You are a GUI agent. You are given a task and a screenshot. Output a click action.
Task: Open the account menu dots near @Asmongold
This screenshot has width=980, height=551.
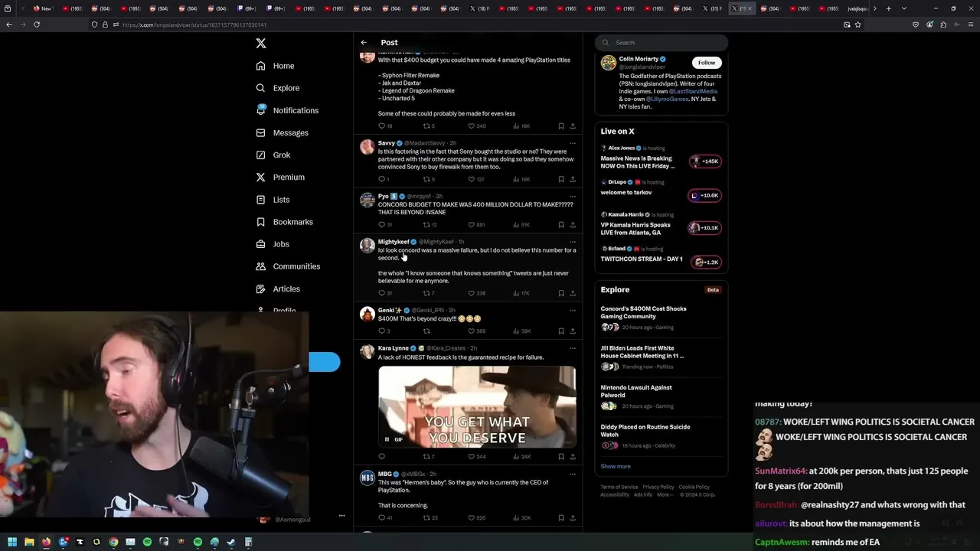(x=342, y=516)
